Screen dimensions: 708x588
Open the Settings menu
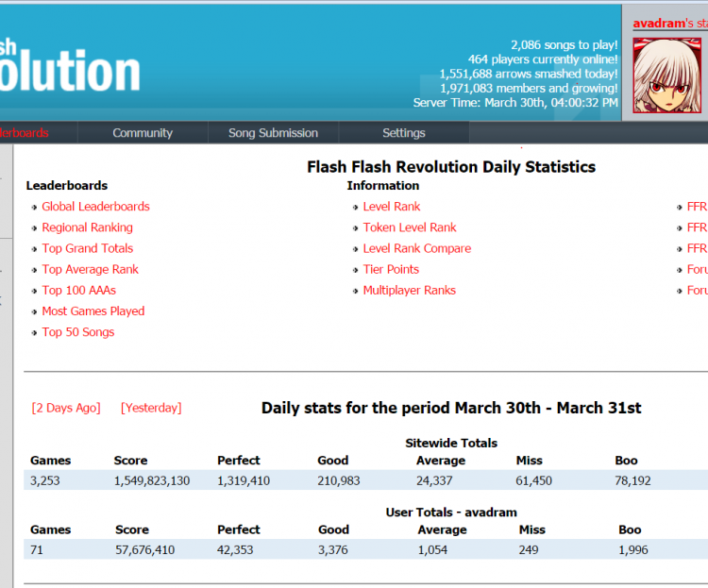point(404,133)
